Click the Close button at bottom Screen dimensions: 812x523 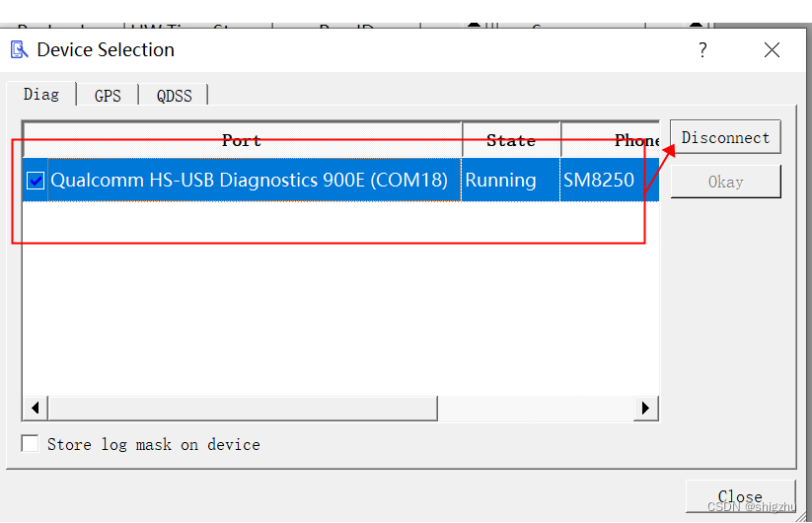pyautogui.click(x=741, y=496)
